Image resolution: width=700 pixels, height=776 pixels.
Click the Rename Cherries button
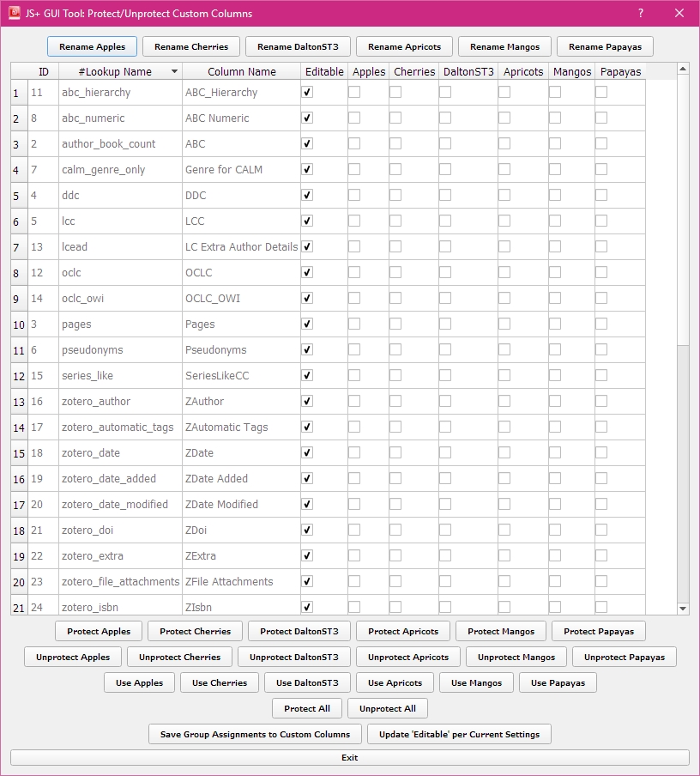tap(191, 46)
